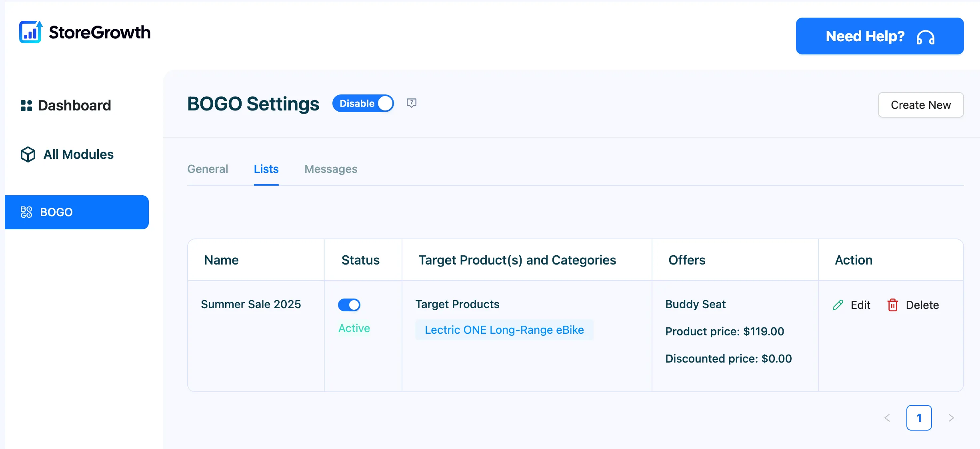Click the BOGO sidebar icon
Screen dimensions: 980x449
(26, 212)
